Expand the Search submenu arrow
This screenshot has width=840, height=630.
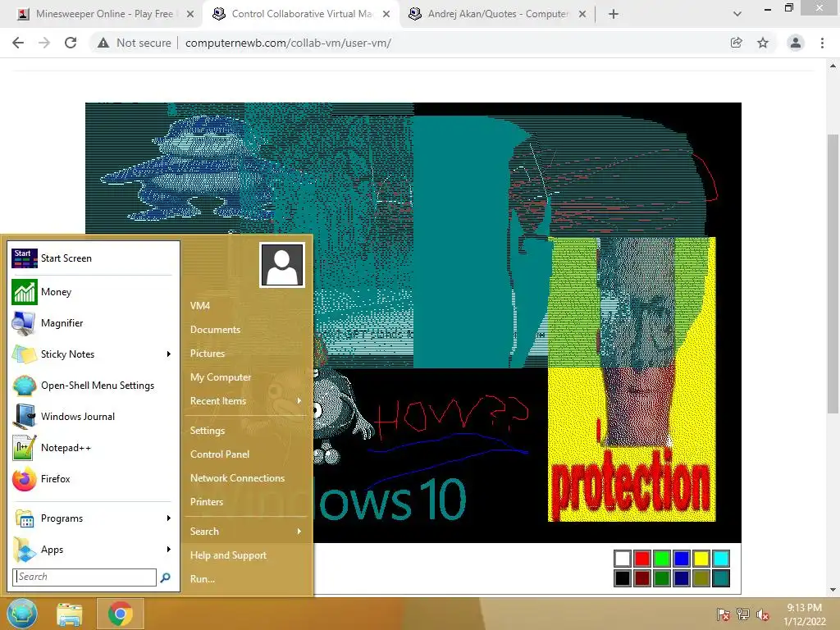point(299,532)
